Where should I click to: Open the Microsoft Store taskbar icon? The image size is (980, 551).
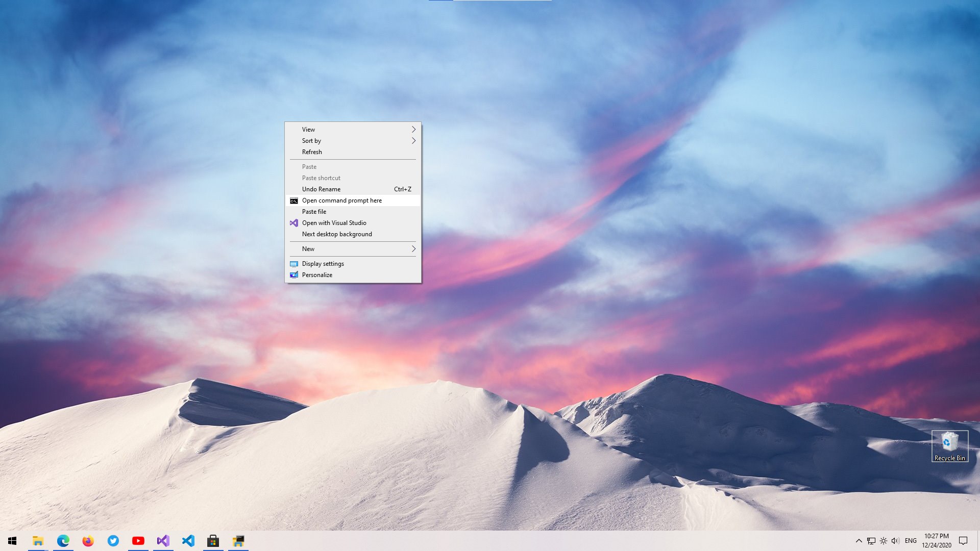point(213,541)
